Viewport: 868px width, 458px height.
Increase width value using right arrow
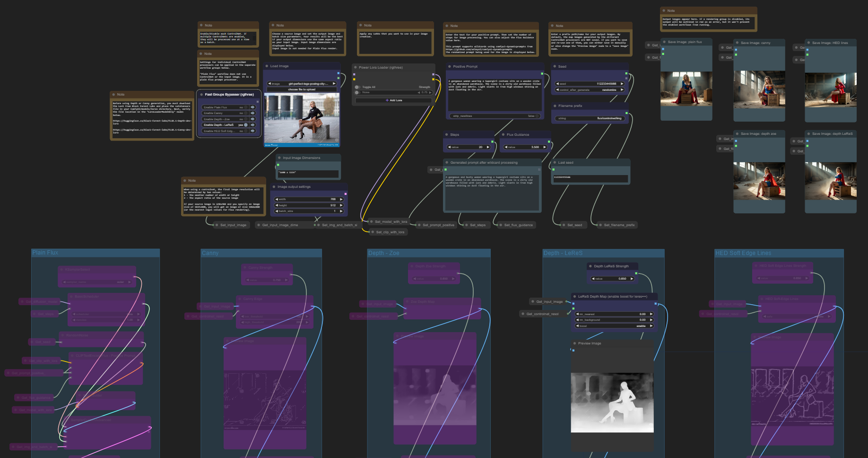(341, 199)
